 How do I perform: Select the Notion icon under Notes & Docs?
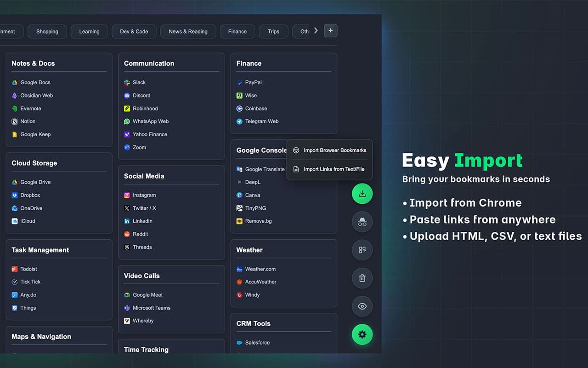14,121
